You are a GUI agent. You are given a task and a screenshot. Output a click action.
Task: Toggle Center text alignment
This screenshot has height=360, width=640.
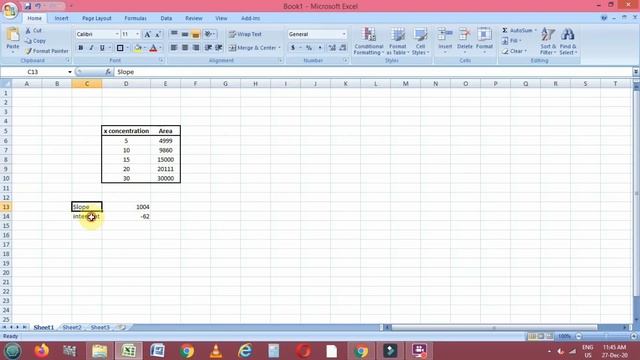point(185,48)
